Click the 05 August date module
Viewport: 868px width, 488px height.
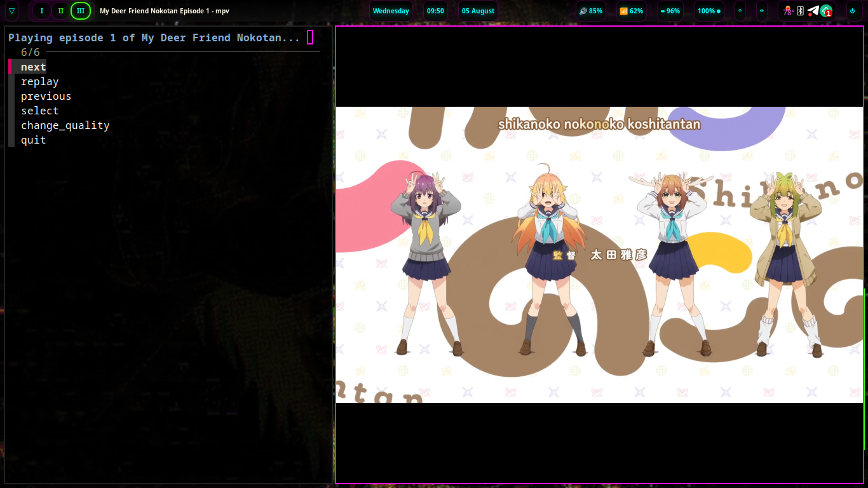point(478,11)
